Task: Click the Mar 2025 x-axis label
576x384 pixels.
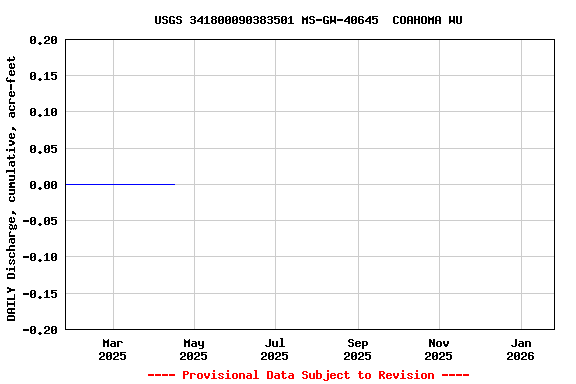Action: click(112, 349)
